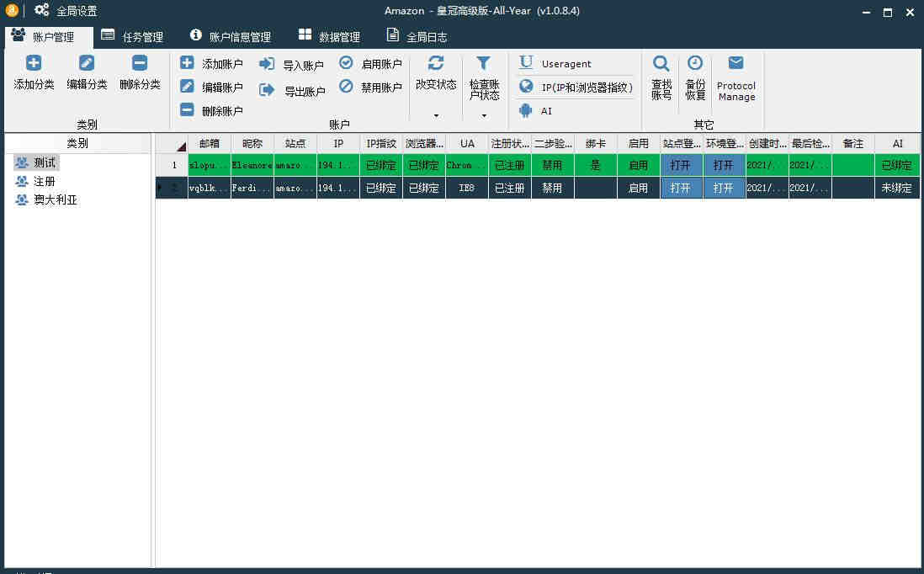
Task: Click the Useragent U icon
Action: [526, 62]
